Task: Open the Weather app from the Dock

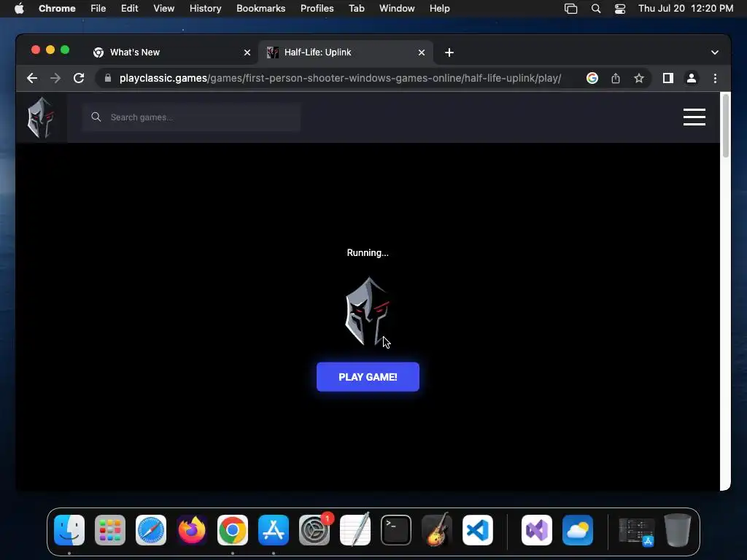Action: coord(578,530)
